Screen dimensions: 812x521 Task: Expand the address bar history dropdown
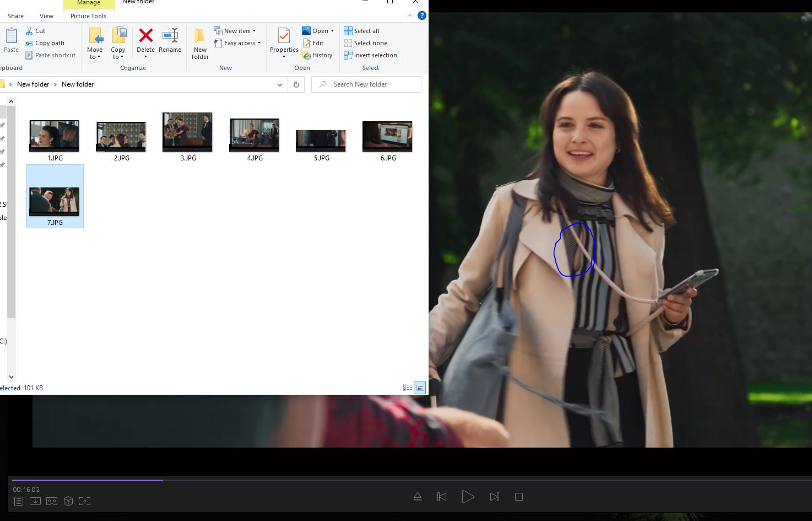pyautogui.click(x=280, y=84)
